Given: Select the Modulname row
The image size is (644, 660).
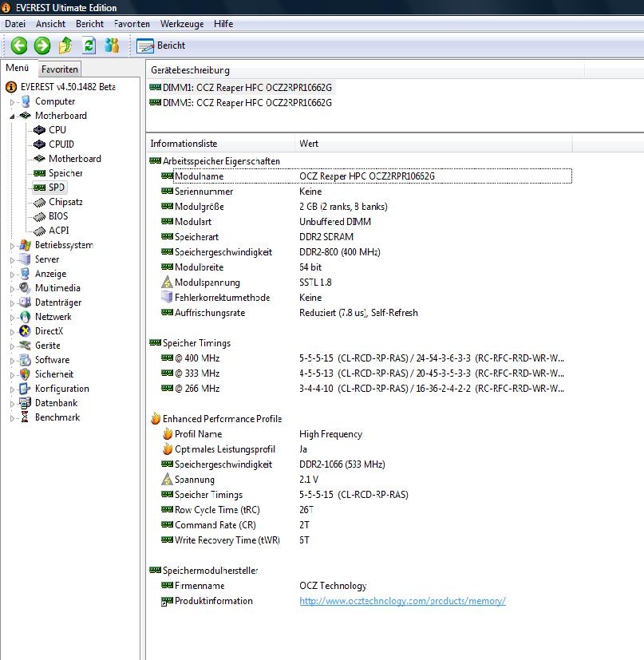Looking at the screenshot, I should 366,176.
